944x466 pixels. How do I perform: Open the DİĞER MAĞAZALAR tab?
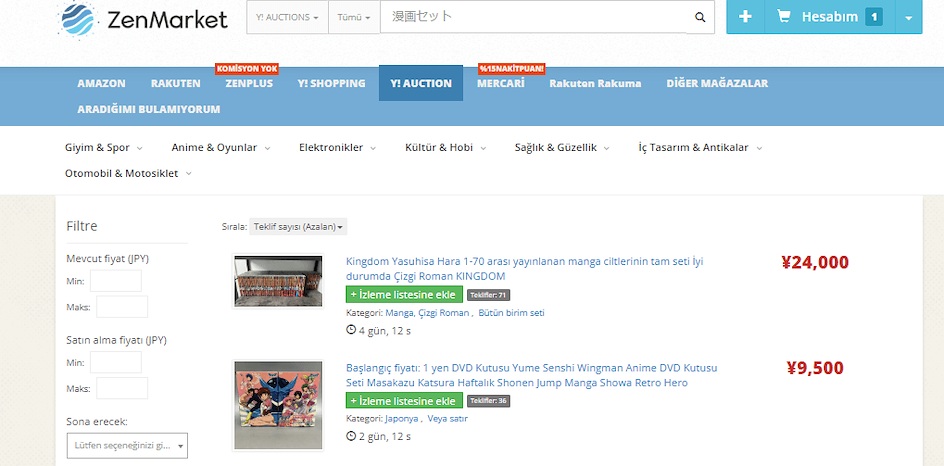tap(717, 84)
